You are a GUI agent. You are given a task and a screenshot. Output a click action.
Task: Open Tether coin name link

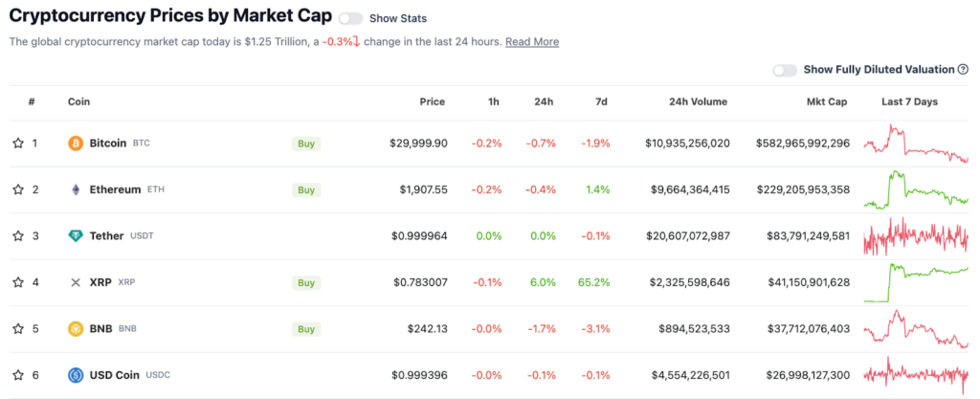click(x=107, y=236)
